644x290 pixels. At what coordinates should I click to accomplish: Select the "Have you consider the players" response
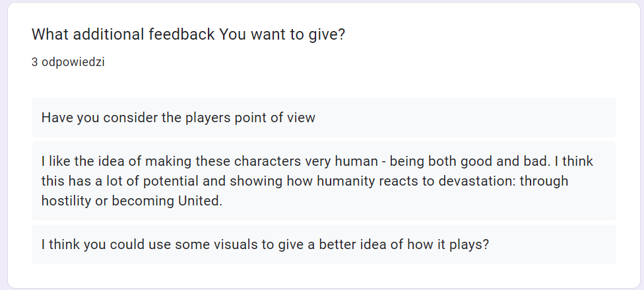coord(323,118)
